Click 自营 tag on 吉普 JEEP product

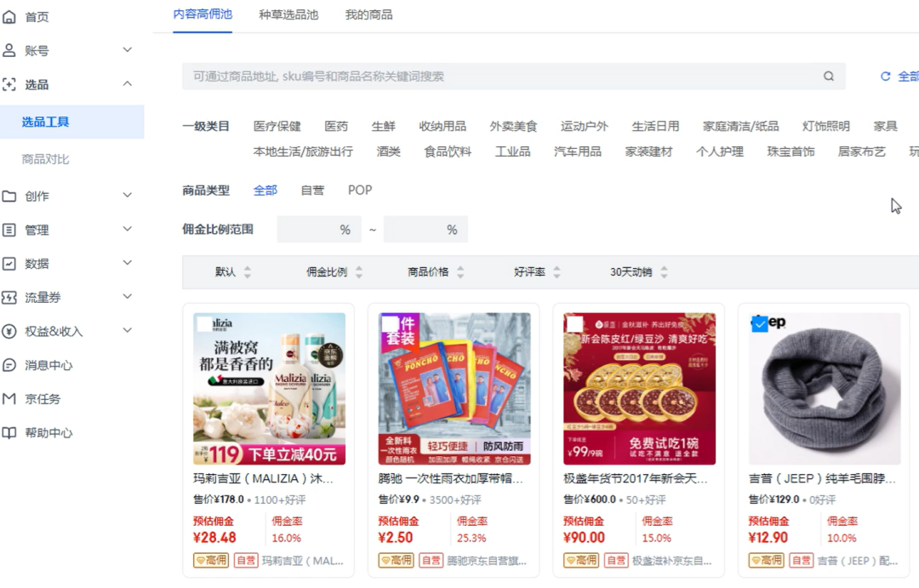pyautogui.click(x=802, y=561)
